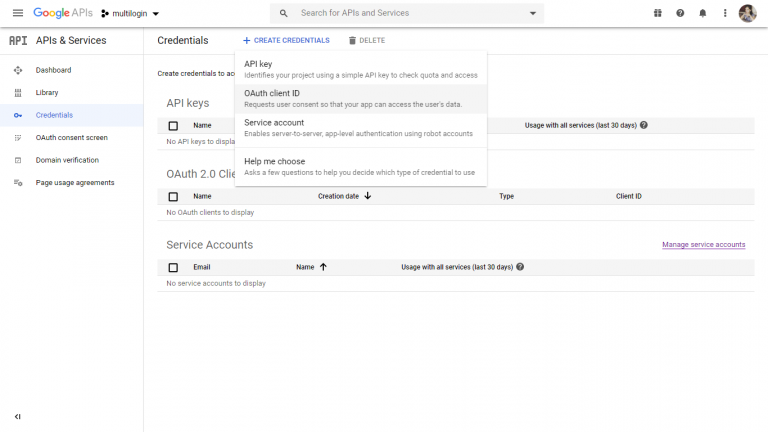Open the help question mark icon
The height and width of the screenshot is (432, 768).
tap(680, 13)
